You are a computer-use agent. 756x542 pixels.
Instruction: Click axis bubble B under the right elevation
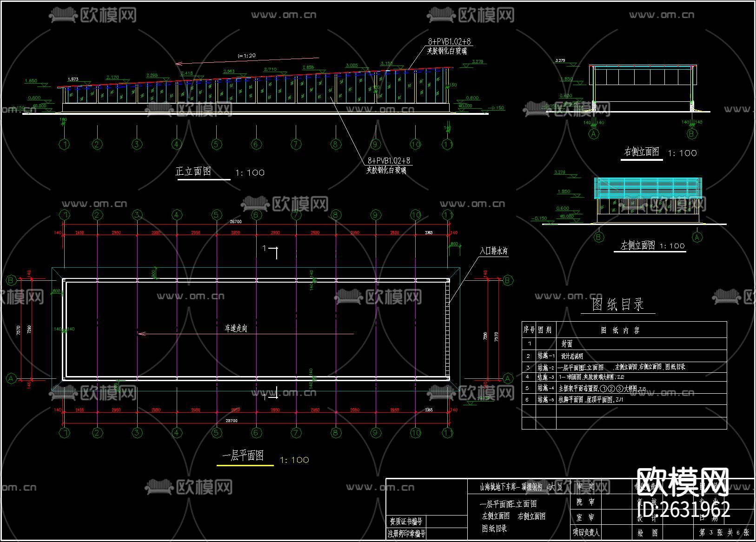tap(691, 134)
